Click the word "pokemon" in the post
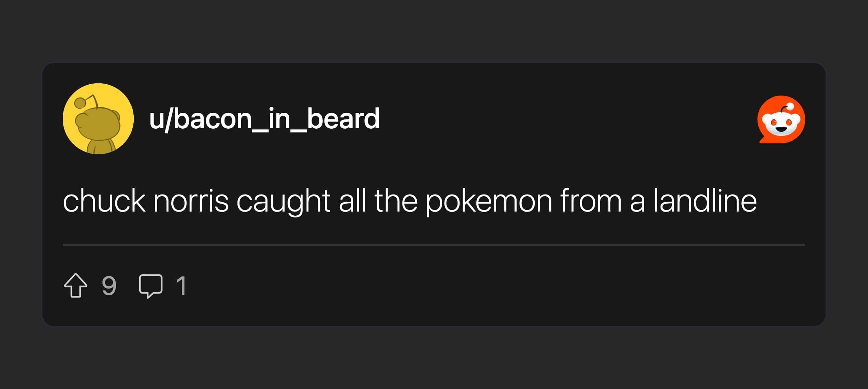 (489, 201)
